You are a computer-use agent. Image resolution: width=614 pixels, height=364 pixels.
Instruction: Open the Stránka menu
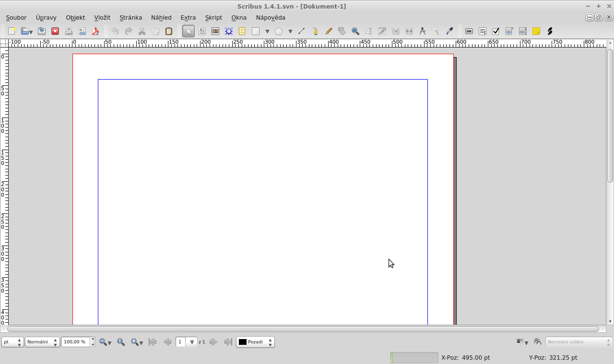pos(130,17)
